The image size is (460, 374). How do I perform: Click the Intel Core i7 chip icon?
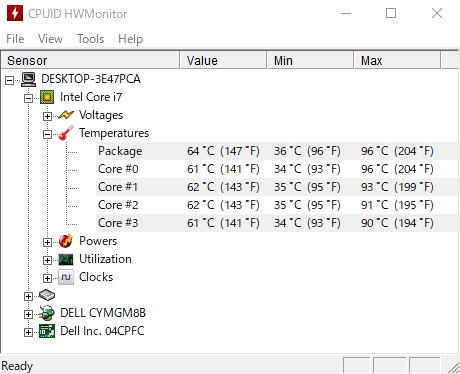47,97
